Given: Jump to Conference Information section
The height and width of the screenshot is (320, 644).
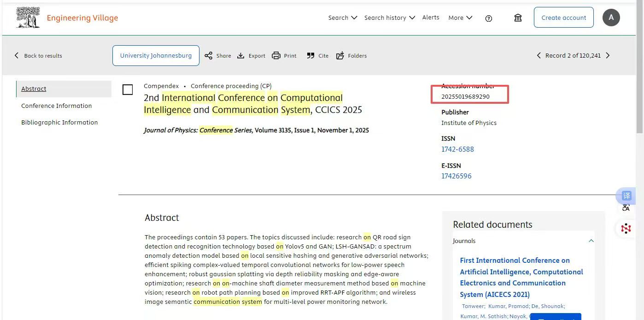Looking at the screenshot, I should coord(56,106).
